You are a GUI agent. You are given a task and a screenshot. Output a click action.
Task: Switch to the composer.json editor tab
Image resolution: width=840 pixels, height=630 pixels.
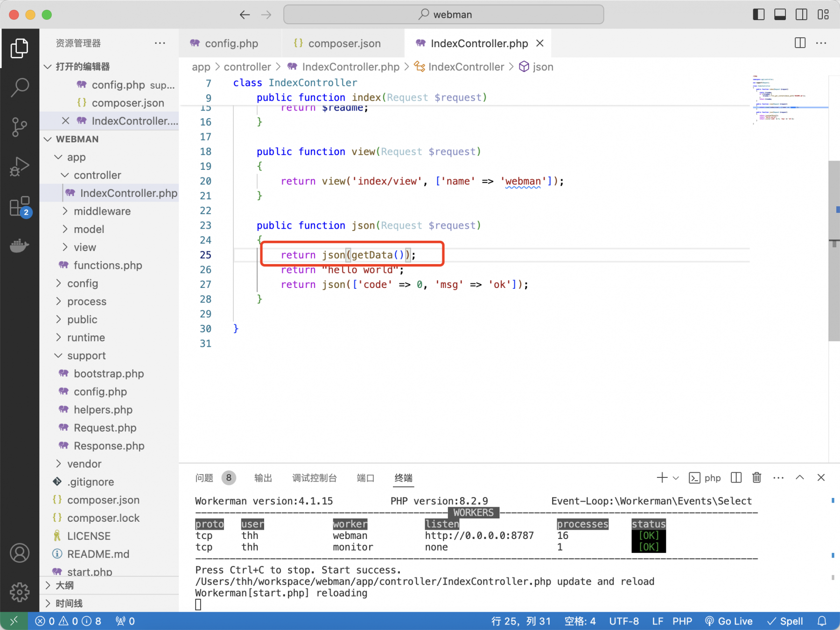pyautogui.click(x=343, y=43)
